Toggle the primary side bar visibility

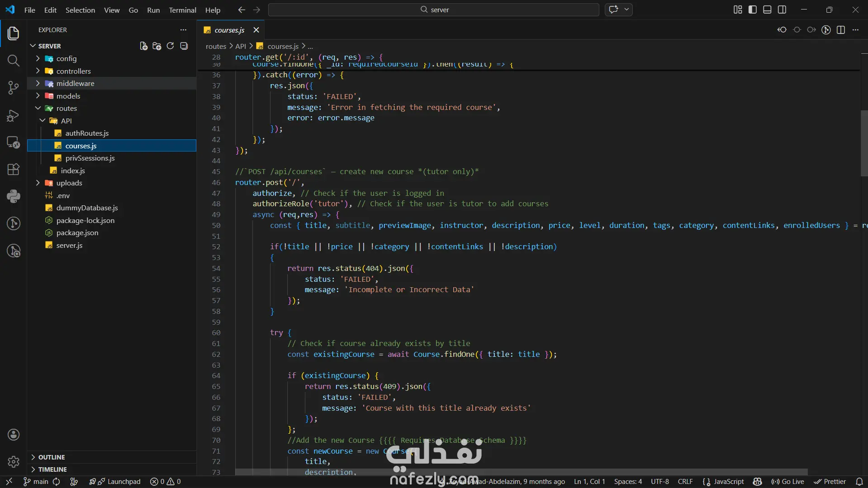[x=753, y=9]
